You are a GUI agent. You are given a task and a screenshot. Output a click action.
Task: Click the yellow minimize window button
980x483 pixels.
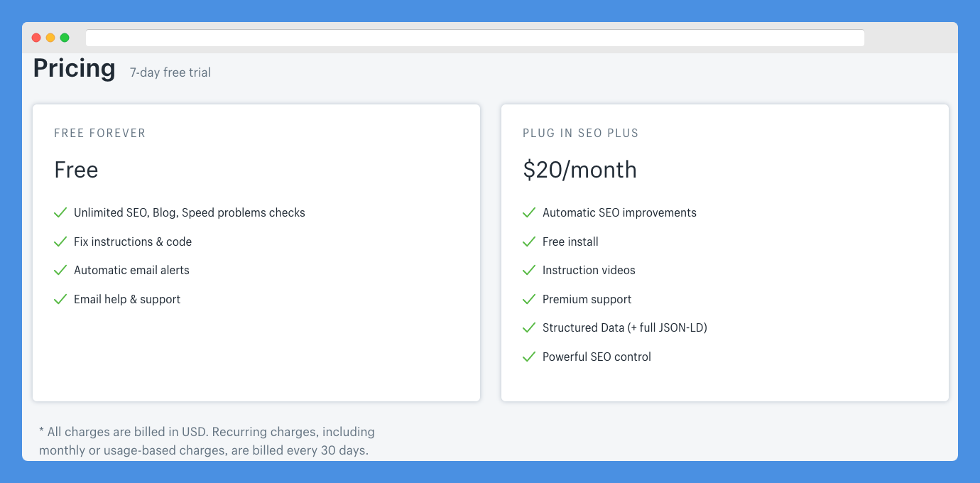50,38
